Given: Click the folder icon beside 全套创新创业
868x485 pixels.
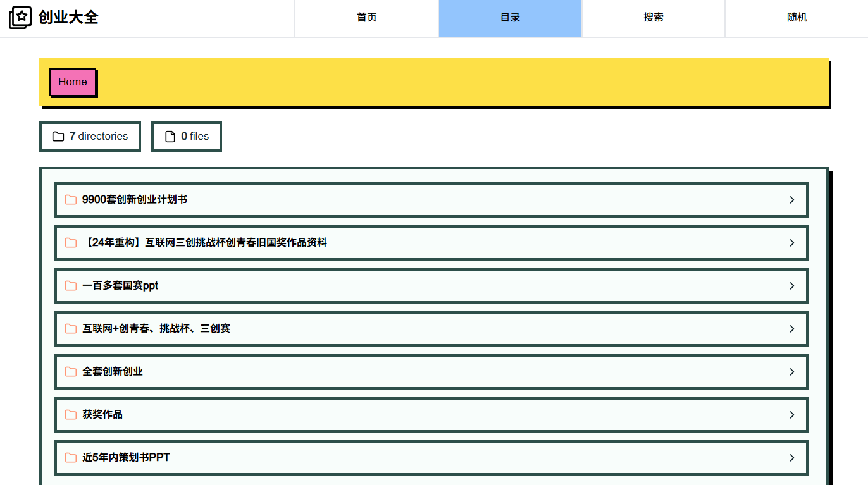Looking at the screenshot, I should [70, 372].
